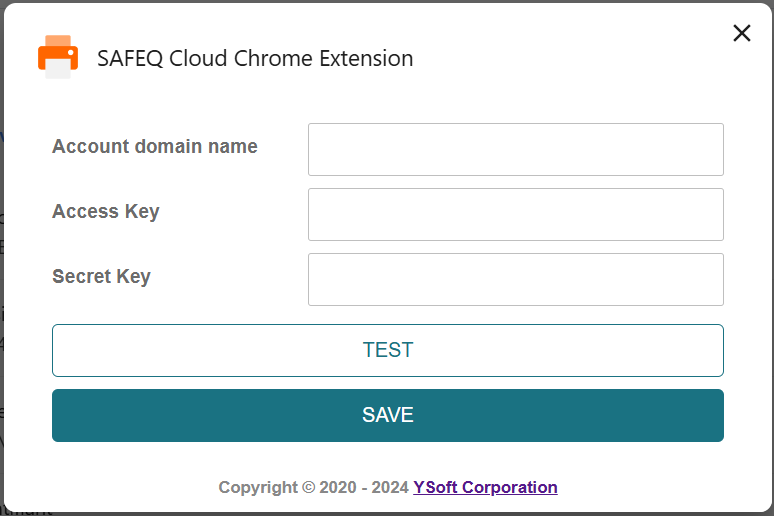Click the dimmed page backdrop beside the dialog
This screenshot has width=774, height=516.
pyautogui.click(x=1, y=257)
